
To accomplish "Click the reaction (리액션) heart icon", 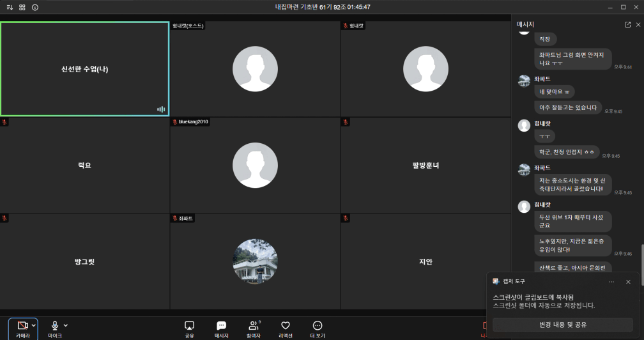I will 286,326.
